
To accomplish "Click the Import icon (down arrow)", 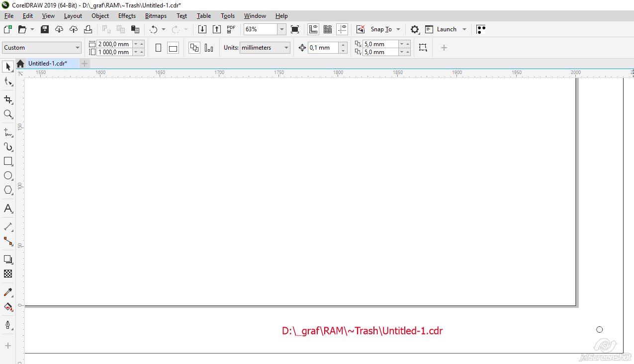I will pyautogui.click(x=202, y=29).
